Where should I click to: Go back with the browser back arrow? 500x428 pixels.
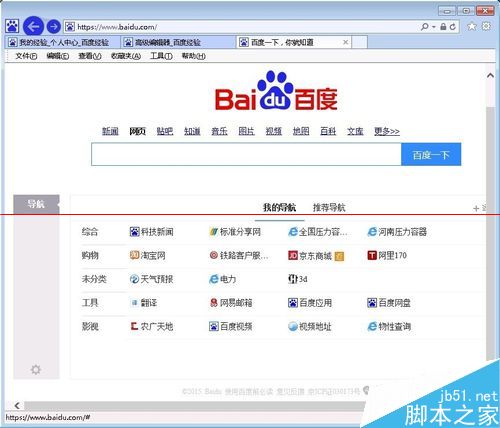33,26
